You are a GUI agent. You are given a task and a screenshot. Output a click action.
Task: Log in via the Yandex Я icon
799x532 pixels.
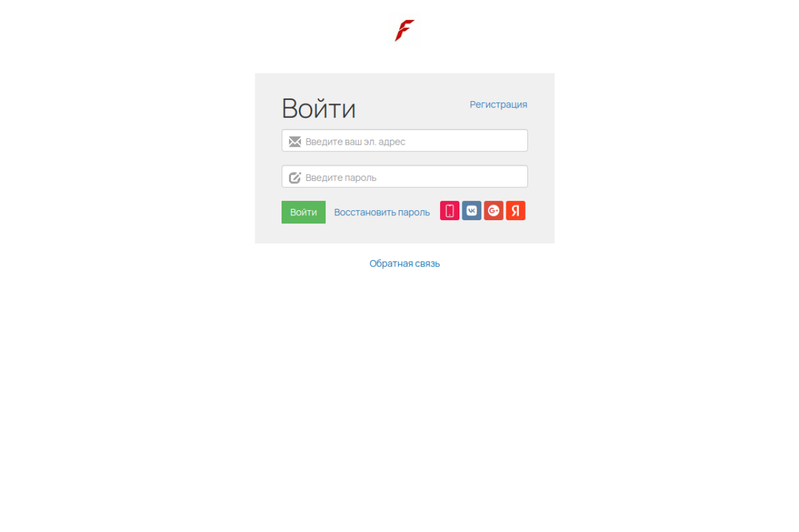(x=516, y=211)
